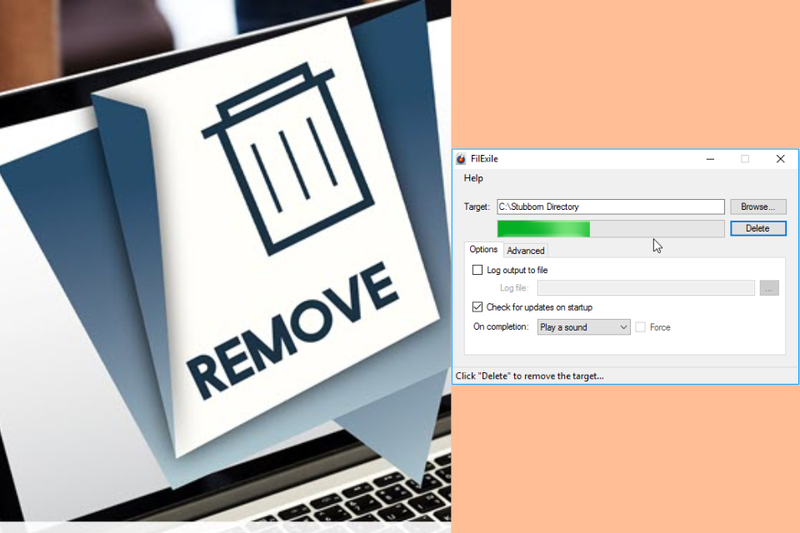Click the 'Log file:' label
This screenshot has width=800, height=533.
click(514, 288)
